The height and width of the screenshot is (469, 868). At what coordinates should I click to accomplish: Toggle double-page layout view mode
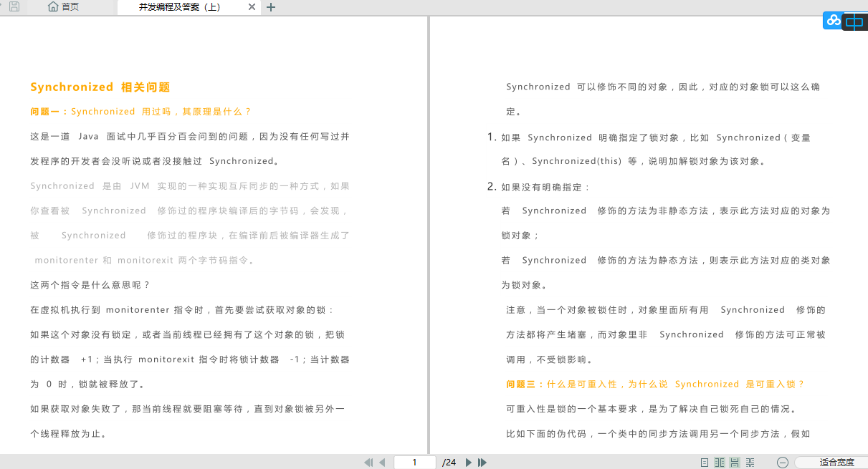(720, 462)
